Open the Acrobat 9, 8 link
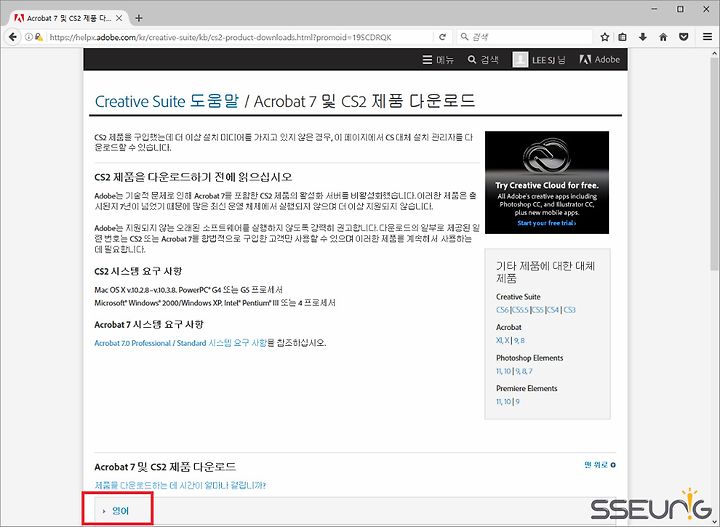Screen dimensions: 720x527 pos(519,341)
